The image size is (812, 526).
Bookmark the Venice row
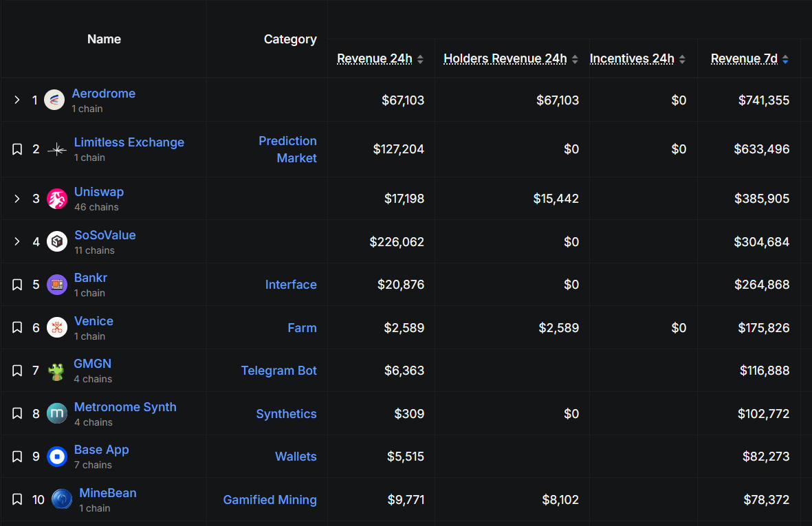(17, 328)
